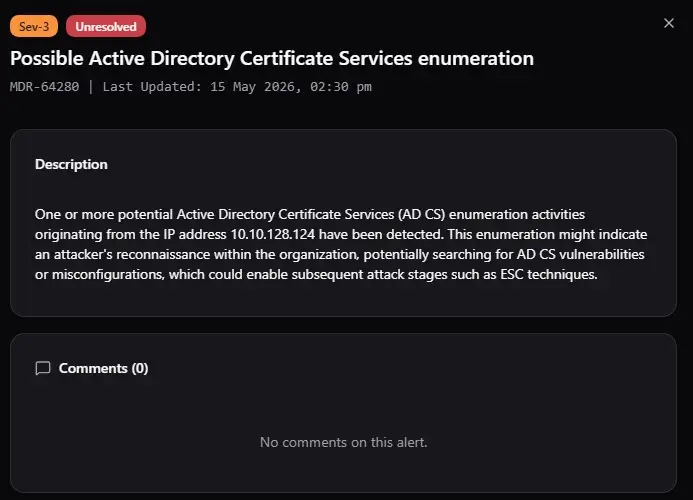Click the 'ESC techniques' phrase in description

point(548,275)
